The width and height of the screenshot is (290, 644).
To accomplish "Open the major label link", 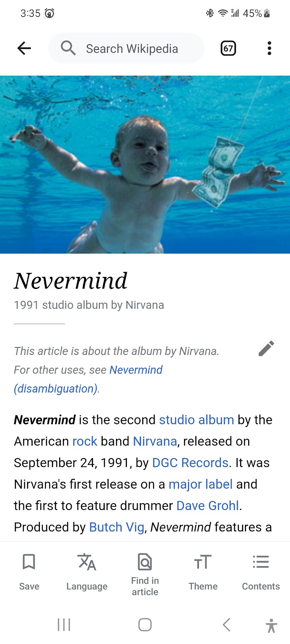I will [201, 484].
